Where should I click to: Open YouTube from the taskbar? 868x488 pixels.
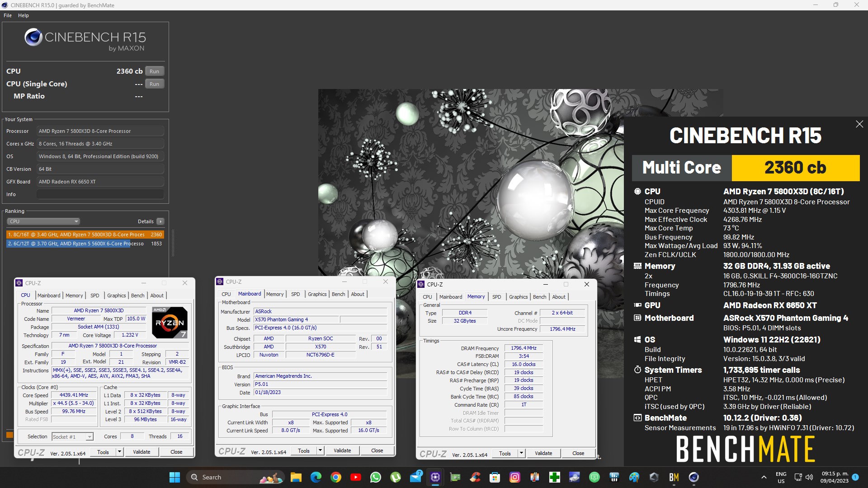pyautogui.click(x=356, y=477)
